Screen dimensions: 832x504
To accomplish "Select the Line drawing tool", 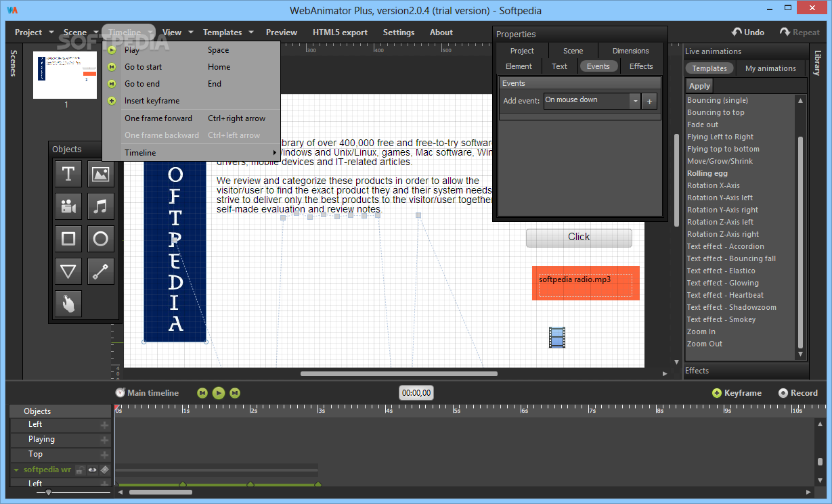I will (x=100, y=271).
